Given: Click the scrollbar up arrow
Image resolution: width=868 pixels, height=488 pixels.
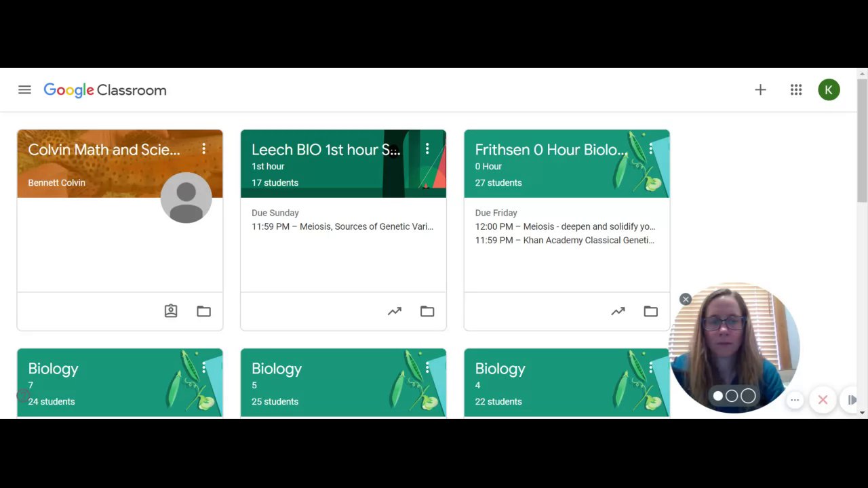Looking at the screenshot, I should [862, 73].
